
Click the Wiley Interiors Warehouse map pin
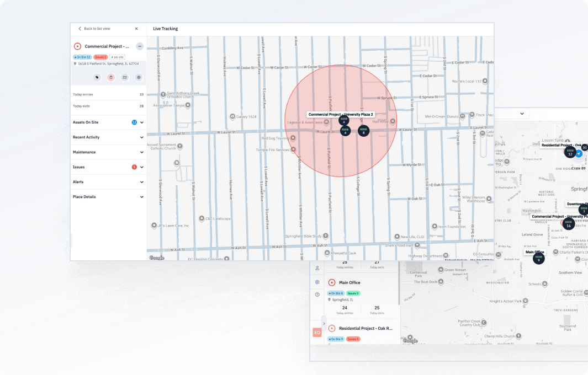[x=489, y=198]
